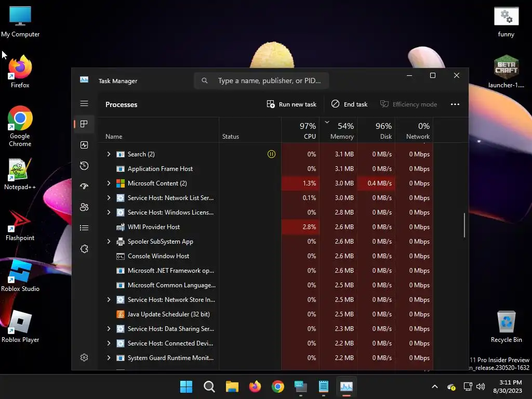Image resolution: width=532 pixels, height=399 pixels.
Task: Open Task Manager settings gear
Action: (x=84, y=357)
